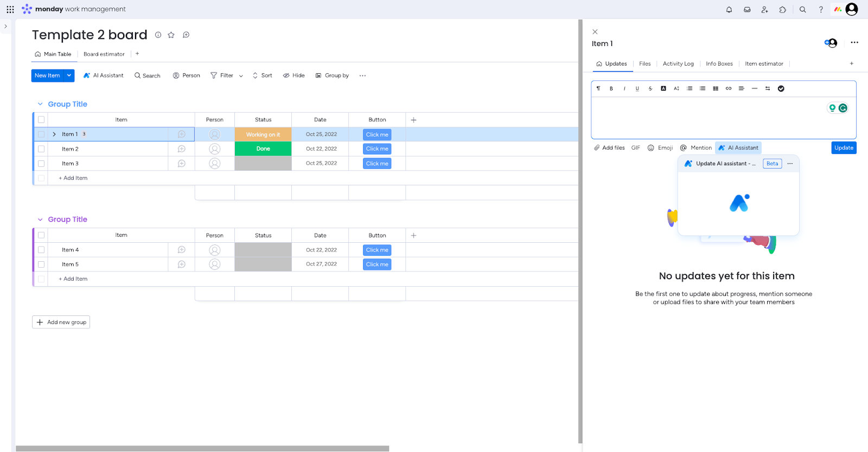Check the box for Item 2
The height and width of the screenshot is (452, 868).
pyautogui.click(x=41, y=149)
